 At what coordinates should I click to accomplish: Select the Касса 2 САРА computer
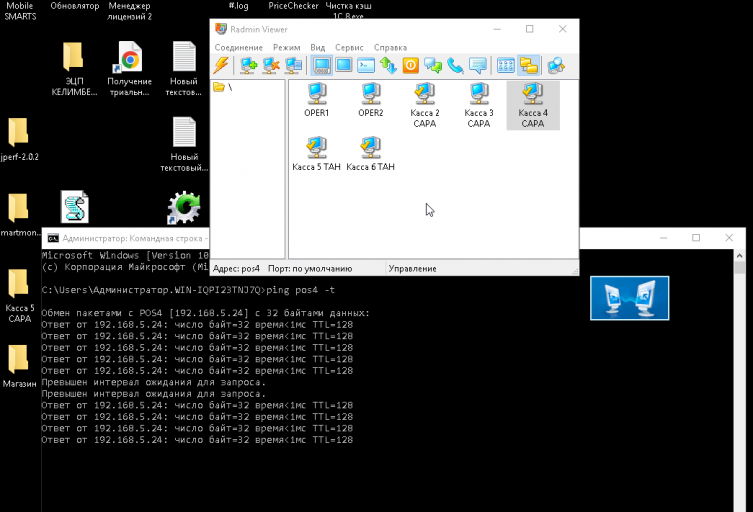[x=425, y=105]
